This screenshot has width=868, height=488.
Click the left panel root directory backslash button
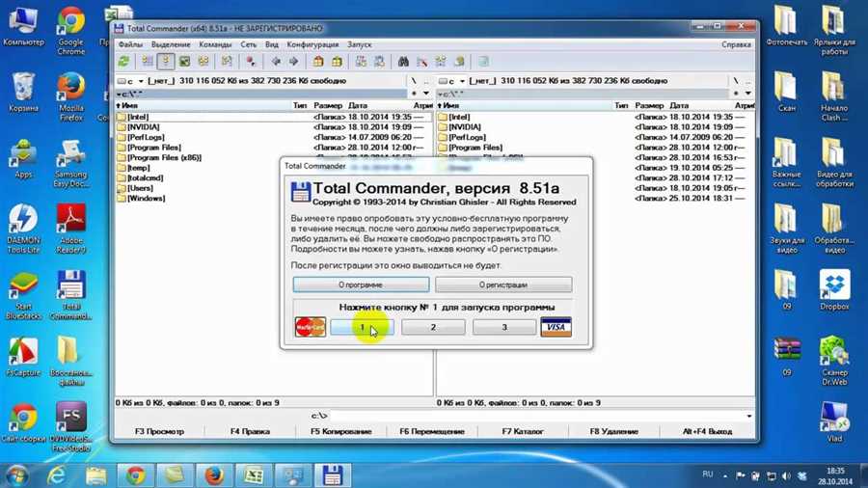[414, 81]
